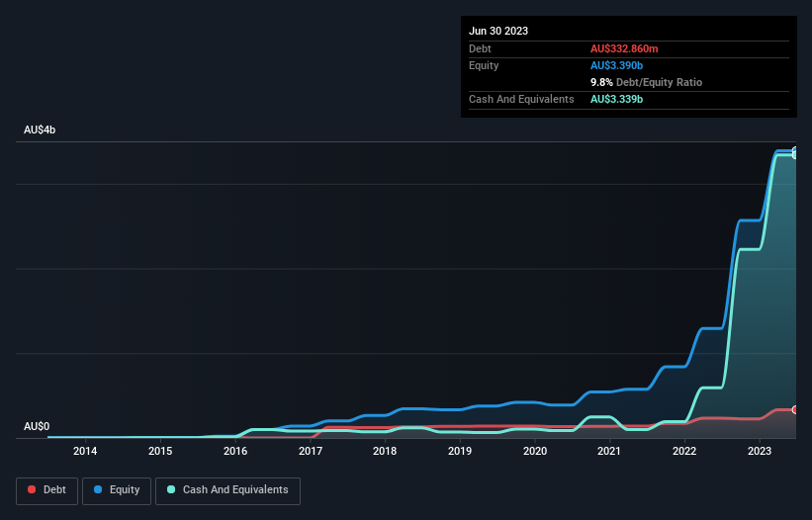
Task: Click the red Debt end marker
Action: [795, 410]
